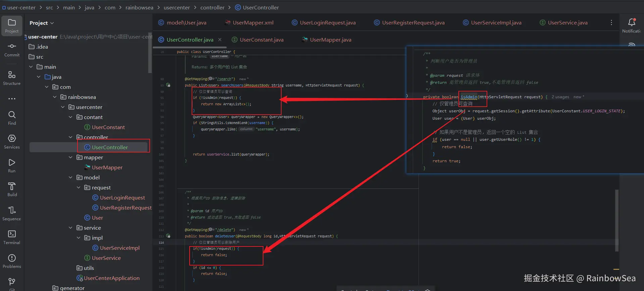Click the Find sidebar icon

[12, 118]
